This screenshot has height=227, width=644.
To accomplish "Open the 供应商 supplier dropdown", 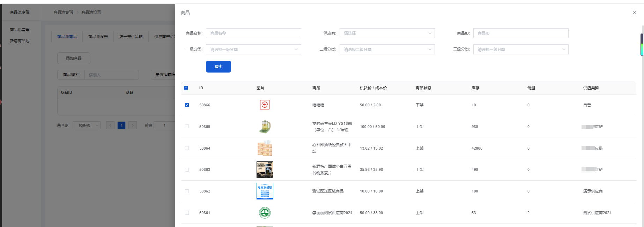I will click(x=387, y=33).
